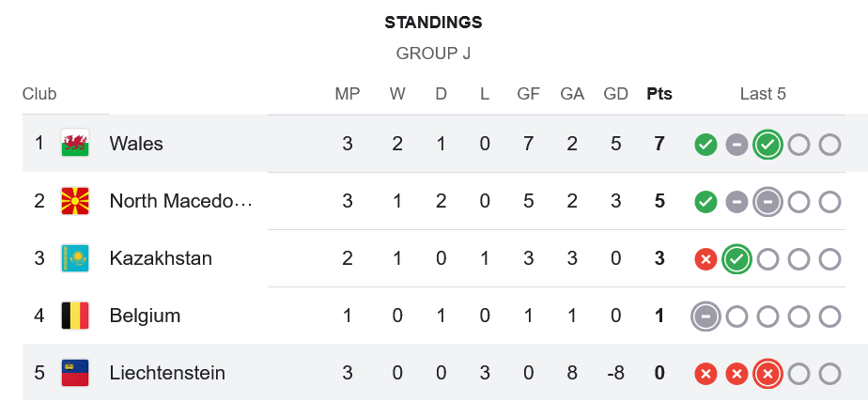Open the truncated North Macedonia link

(x=180, y=201)
